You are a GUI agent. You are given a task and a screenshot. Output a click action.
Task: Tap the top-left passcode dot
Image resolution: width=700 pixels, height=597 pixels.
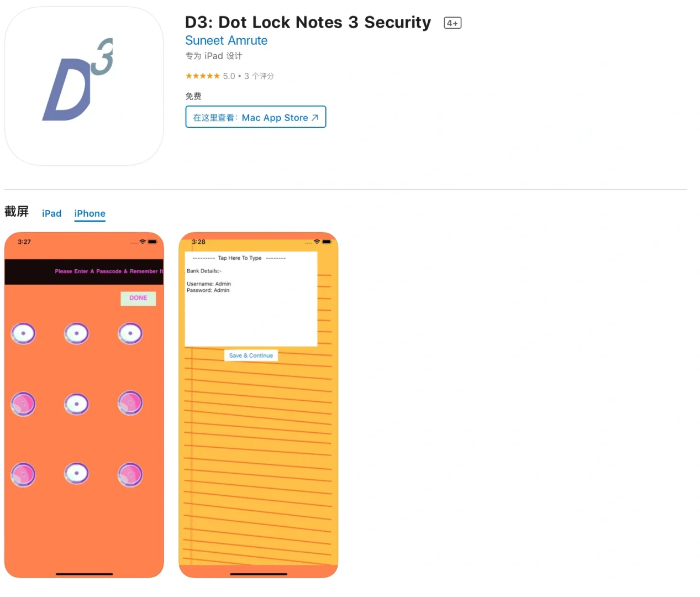[23, 333]
